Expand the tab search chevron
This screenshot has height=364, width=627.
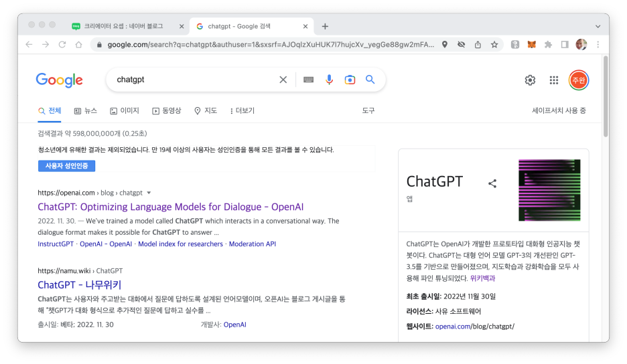598,26
